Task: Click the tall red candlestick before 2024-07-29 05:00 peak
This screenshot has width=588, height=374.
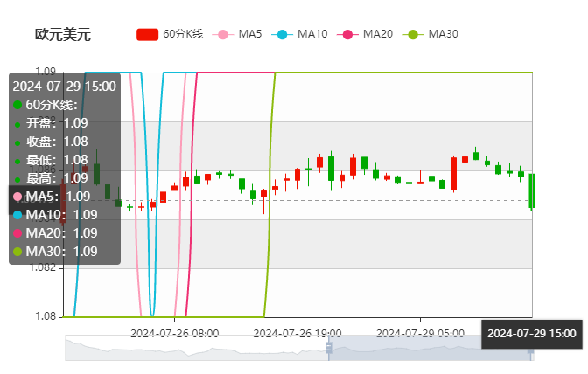Action: click(454, 174)
